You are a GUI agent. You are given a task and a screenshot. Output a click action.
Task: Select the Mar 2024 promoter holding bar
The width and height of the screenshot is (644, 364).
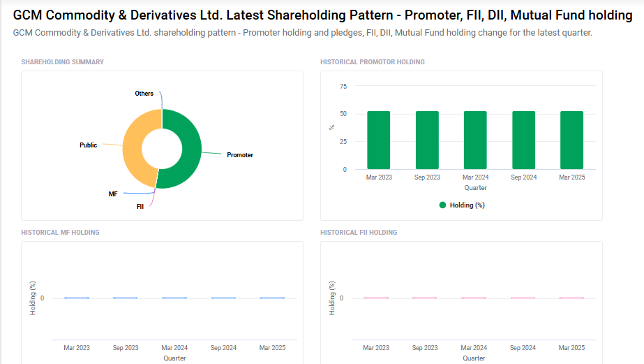(475, 140)
